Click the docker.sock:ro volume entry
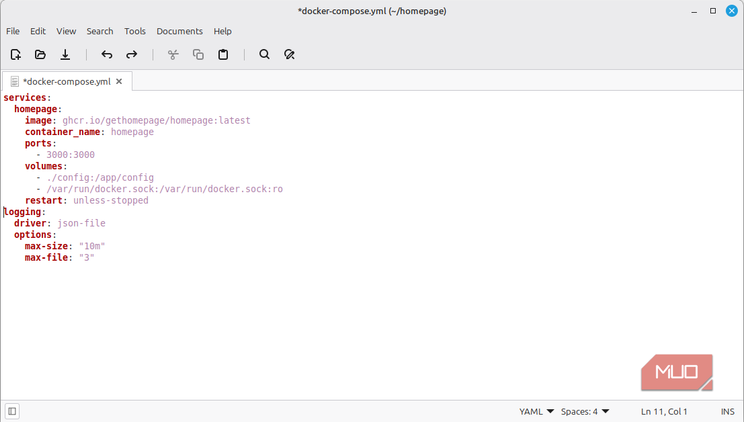 click(164, 189)
